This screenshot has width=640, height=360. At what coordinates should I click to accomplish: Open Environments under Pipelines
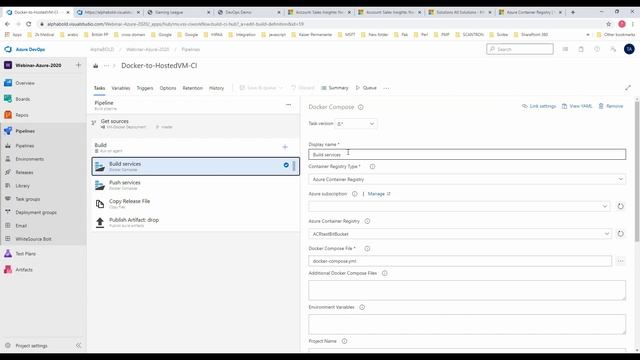[29, 159]
